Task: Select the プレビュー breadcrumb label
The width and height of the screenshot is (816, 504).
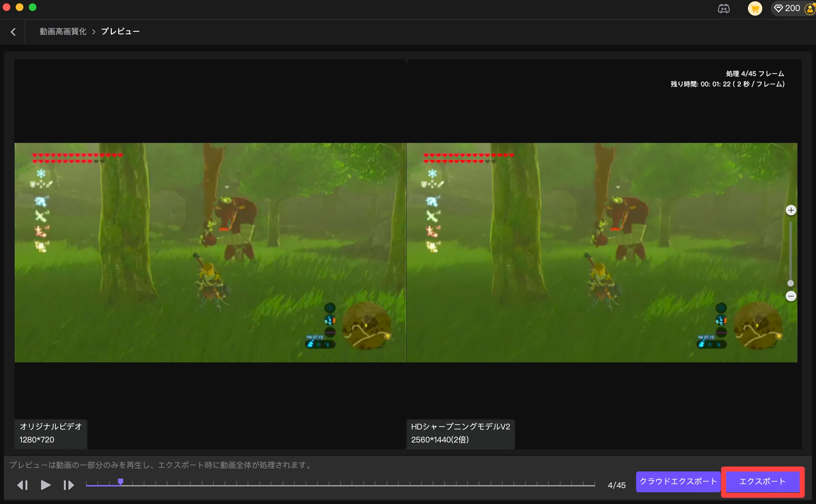Action: pos(121,31)
